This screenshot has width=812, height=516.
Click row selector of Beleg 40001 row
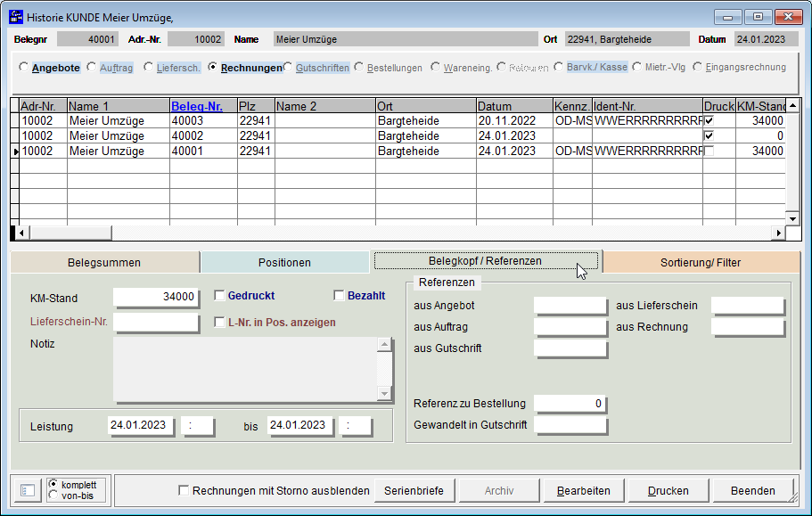(15, 152)
